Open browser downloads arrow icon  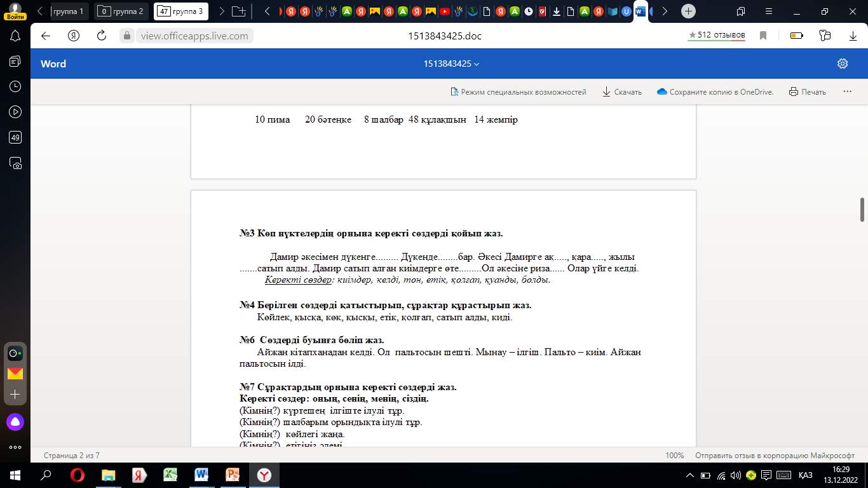click(853, 36)
